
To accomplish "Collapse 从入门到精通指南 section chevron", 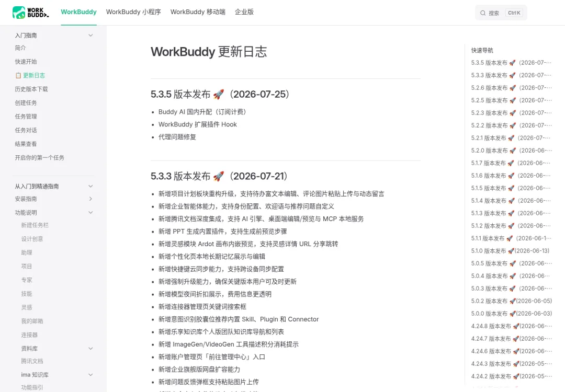I will [91, 186].
